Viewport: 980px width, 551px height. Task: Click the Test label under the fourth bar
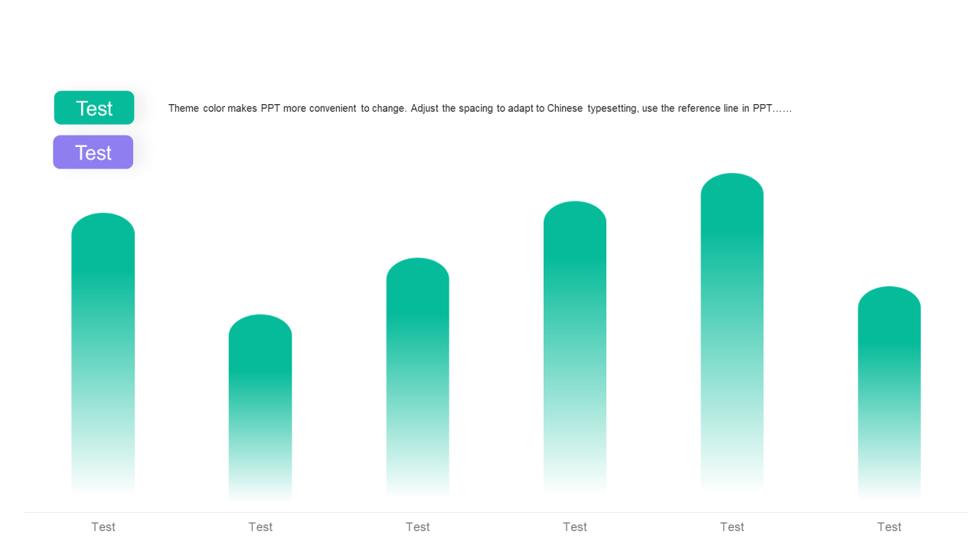tap(575, 527)
